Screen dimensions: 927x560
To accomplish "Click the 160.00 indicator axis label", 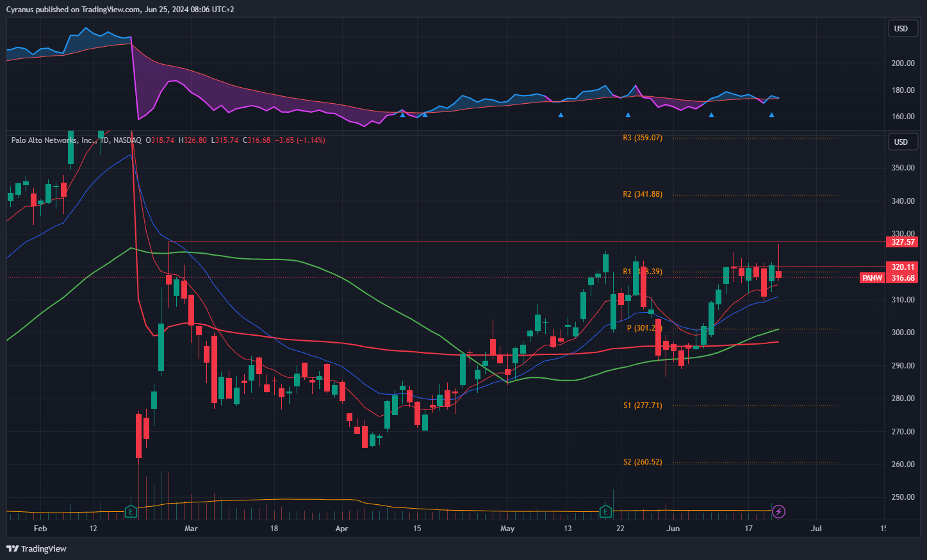I will (x=903, y=117).
